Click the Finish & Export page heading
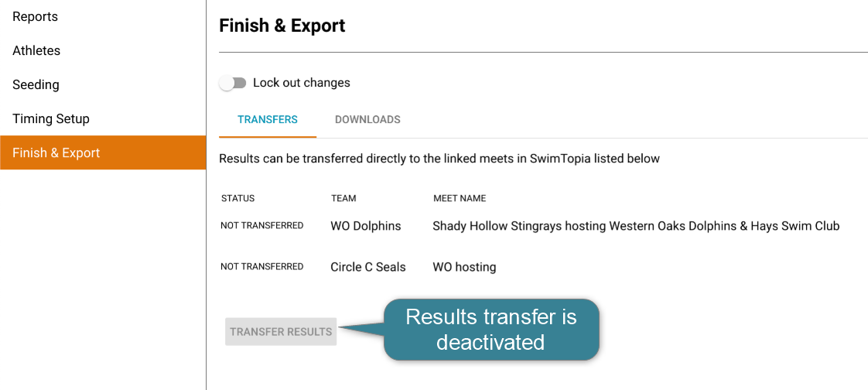Screen dimensions: 868x390 click(x=282, y=26)
